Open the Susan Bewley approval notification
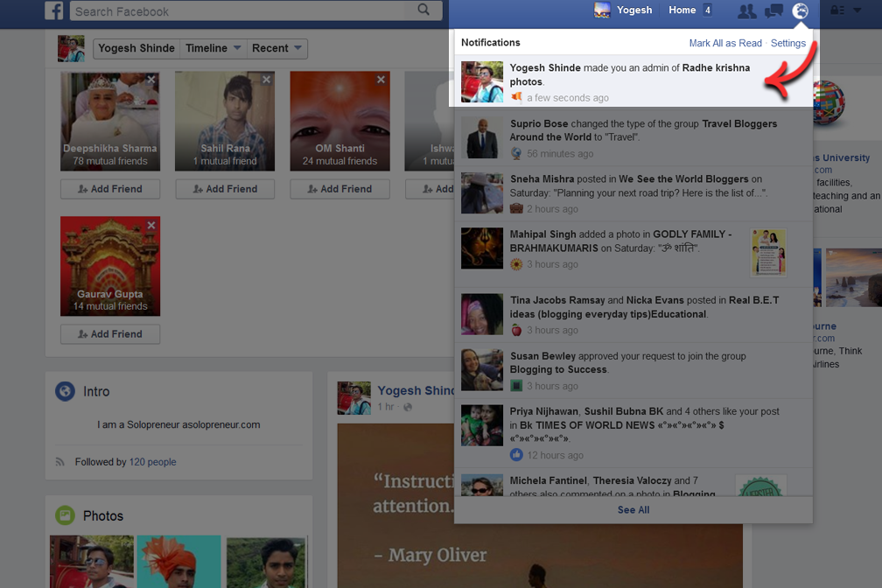882x588 pixels. click(x=633, y=371)
